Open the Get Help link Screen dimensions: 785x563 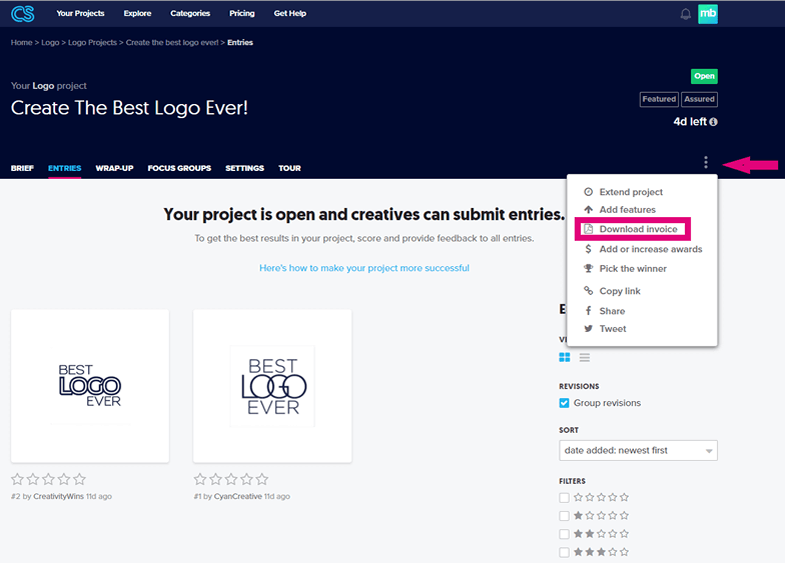pos(289,13)
